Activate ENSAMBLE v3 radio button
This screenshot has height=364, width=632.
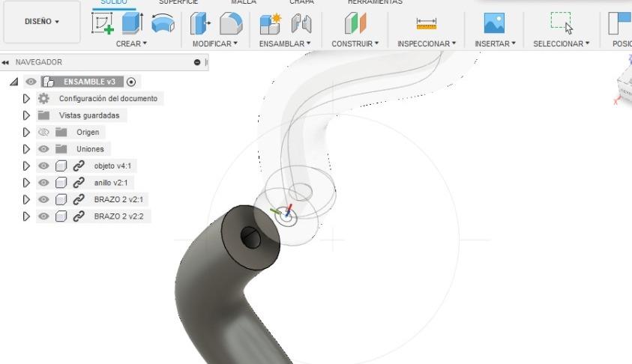pos(131,82)
